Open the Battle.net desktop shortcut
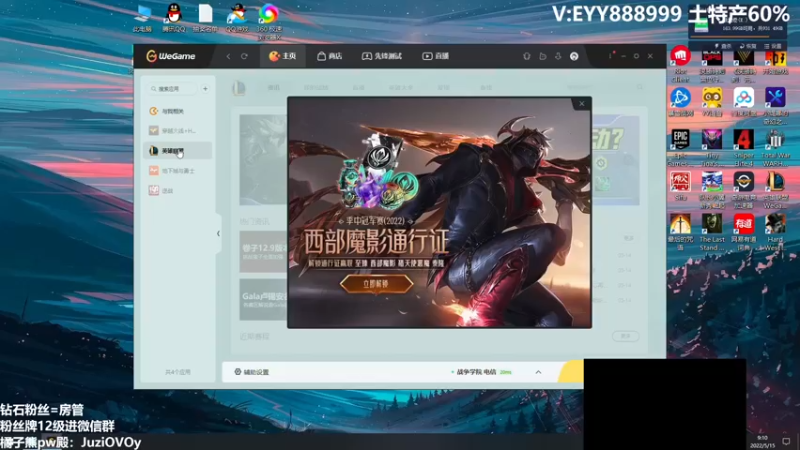 click(x=680, y=102)
